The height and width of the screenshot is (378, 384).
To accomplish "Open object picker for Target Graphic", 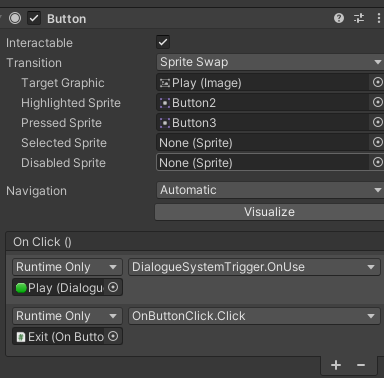I will 377,82.
